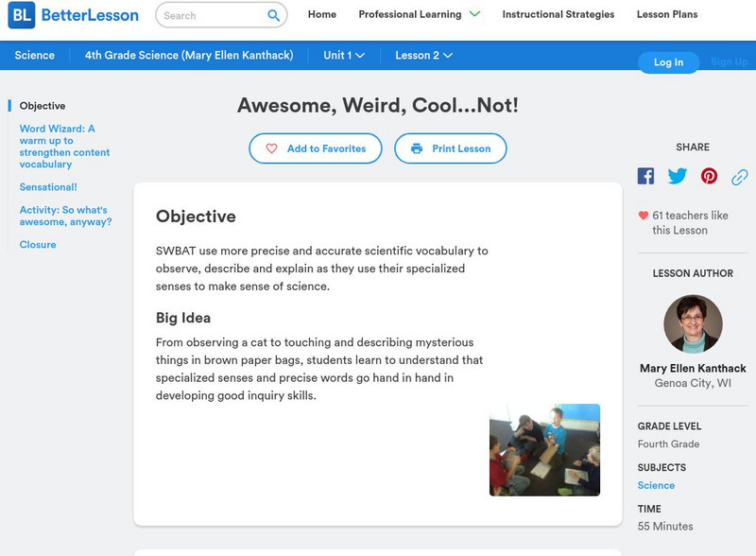This screenshot has width=756, height=556.
Task: Open the Lesson 2 dropdown
Action: 423,56
